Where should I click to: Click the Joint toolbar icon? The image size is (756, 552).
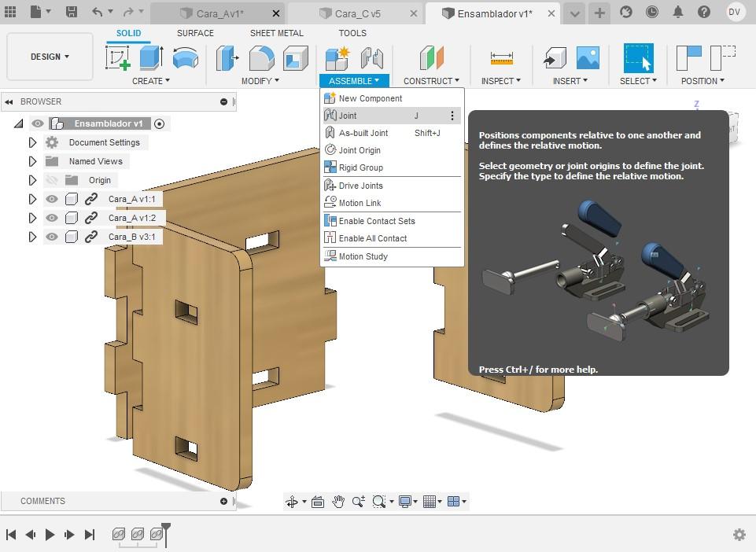coord(372,58)
